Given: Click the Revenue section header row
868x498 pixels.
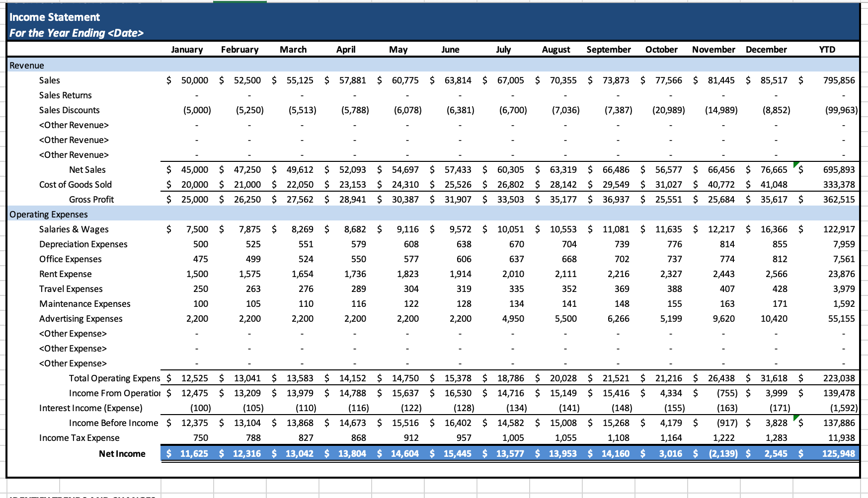Looking at the screenshot, I should pos(27,65).
